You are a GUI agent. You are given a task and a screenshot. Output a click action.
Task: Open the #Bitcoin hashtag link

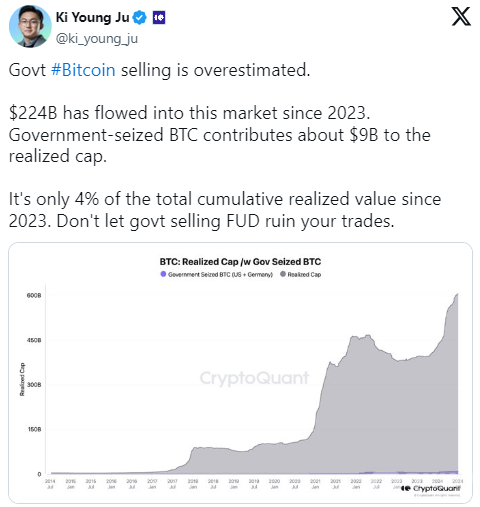pos(83,70)
